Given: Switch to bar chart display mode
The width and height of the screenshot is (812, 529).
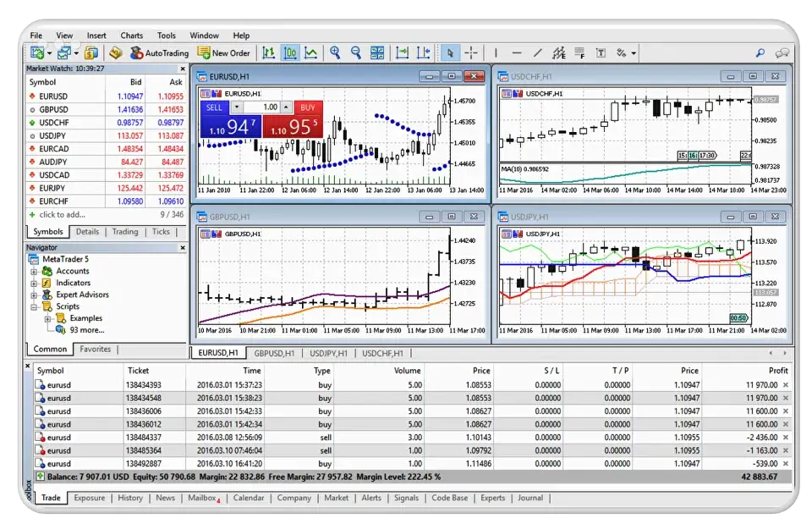Looking at the screenshot, I should pos(269,52).
